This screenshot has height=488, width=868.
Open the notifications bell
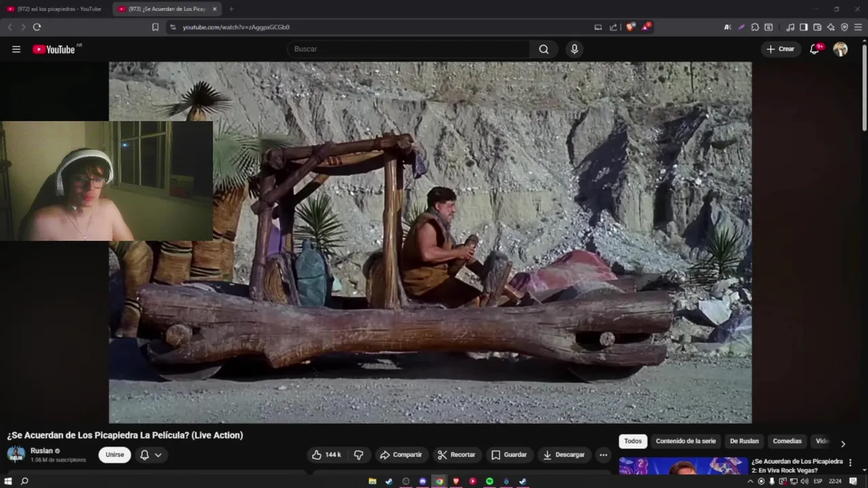(815, 49)
